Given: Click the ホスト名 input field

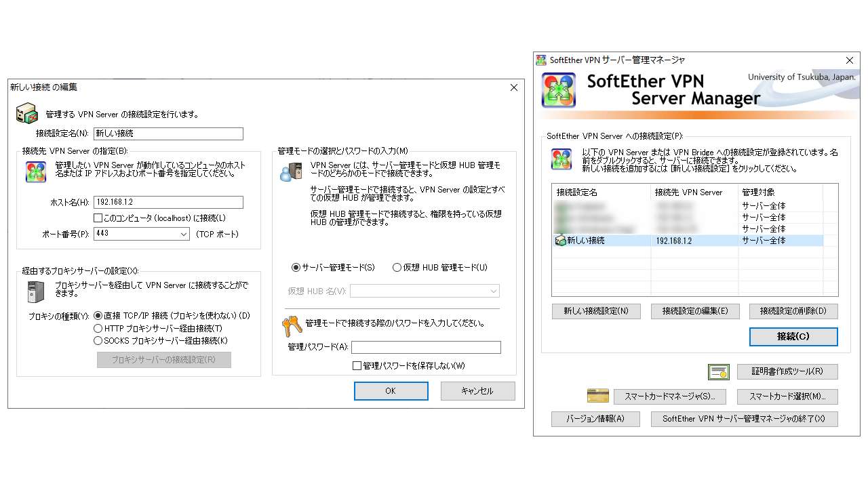Looking at the screenshot, I should 168,202.
